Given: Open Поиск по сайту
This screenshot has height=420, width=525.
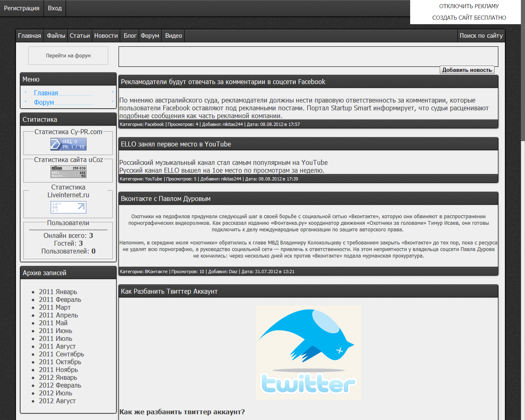Looking at the screenshot, I should click(481, 36).
